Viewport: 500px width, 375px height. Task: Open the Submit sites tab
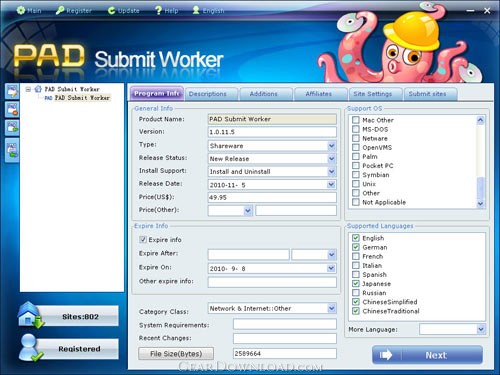[x=430, y=94]
